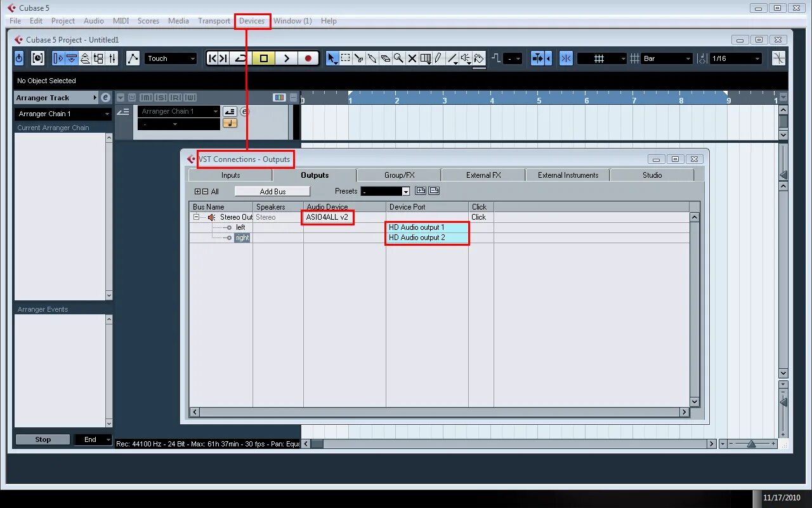Collapse the Stereo Out bus tree
812x508 pixels.
point(197,217)
